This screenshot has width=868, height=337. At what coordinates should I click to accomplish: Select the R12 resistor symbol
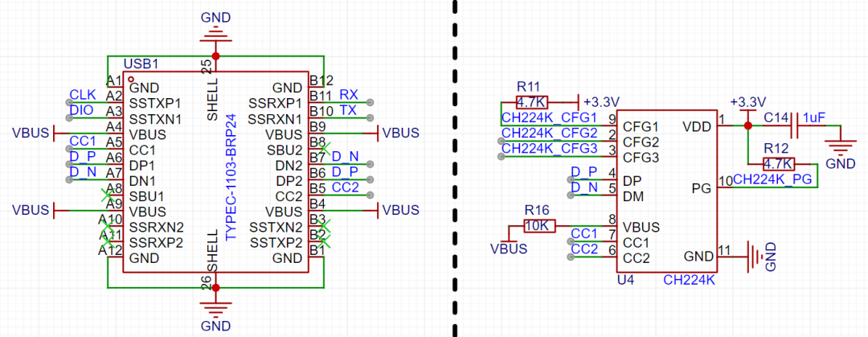[x=778, y=163]
